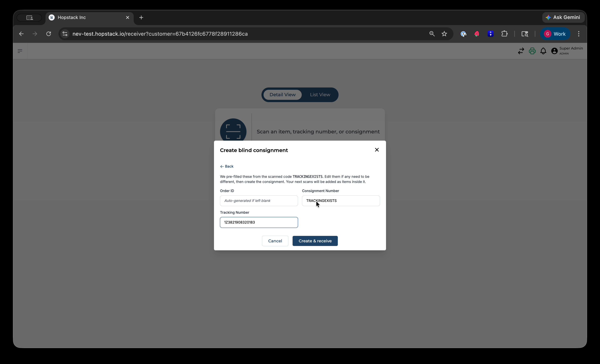Click Super Admin user name text

coord(571,48)
